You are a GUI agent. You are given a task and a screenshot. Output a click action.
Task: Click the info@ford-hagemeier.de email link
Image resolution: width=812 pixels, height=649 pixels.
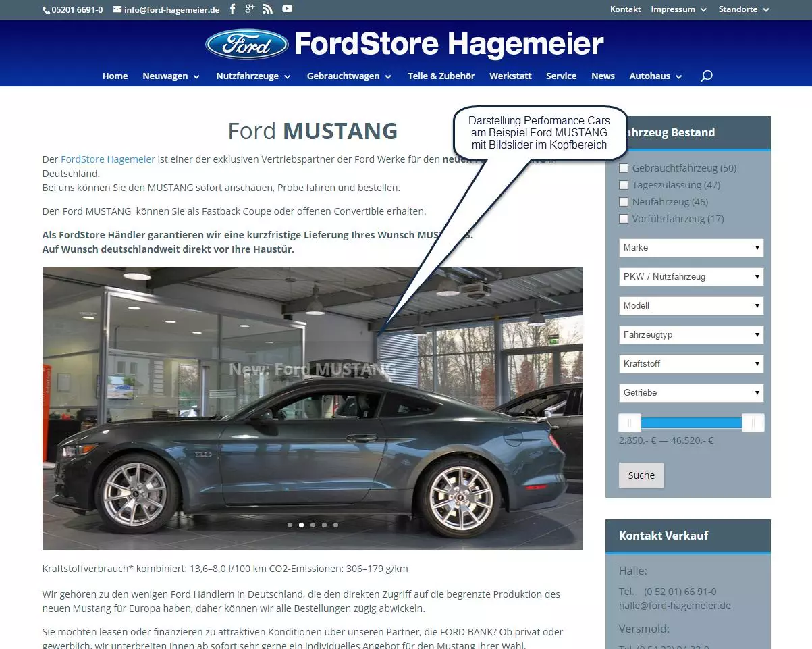coord(167,10)
